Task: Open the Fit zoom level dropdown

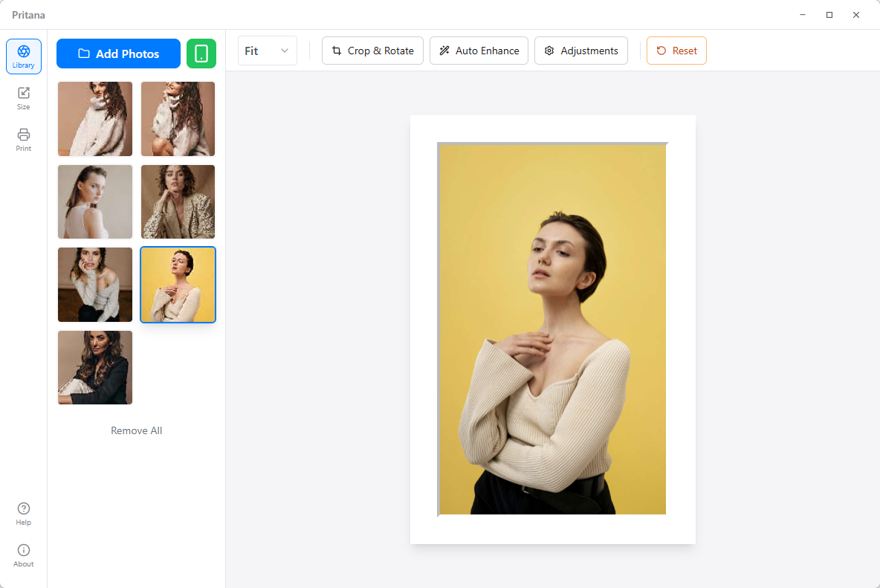Action: tap(267, 51)
